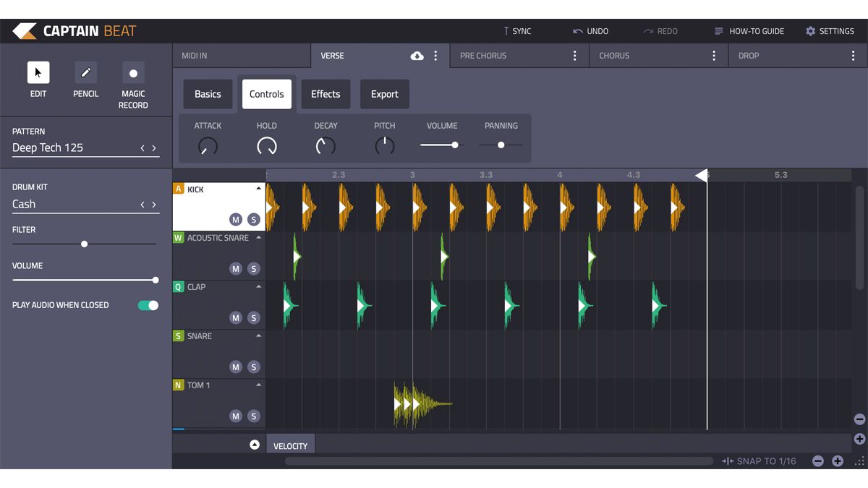Open Verse tab three-dot menu
The width and height of the screenshot is (868, 488).
coord(435,56)
